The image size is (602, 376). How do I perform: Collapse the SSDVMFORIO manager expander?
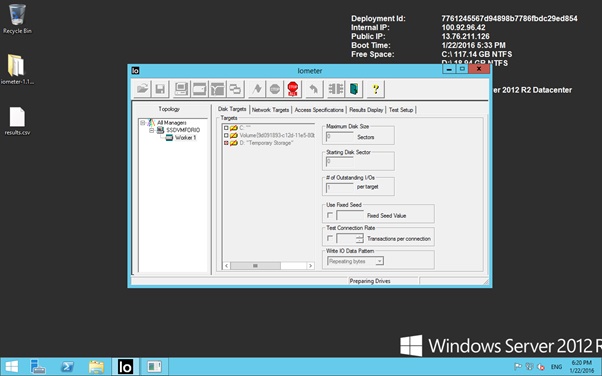point(152,131)
